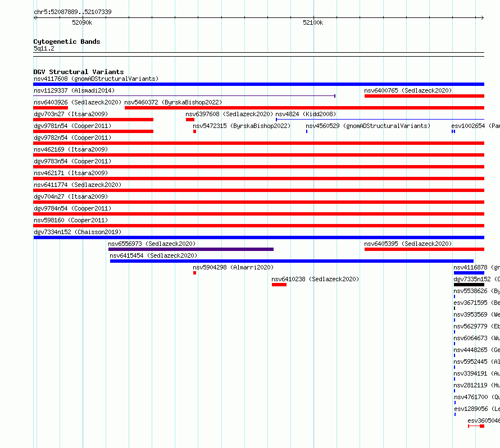Select the nsv4117608 blue variant bar
This screenshot has height=448, width=500.
pyautogui.click(x=258, y=84)
